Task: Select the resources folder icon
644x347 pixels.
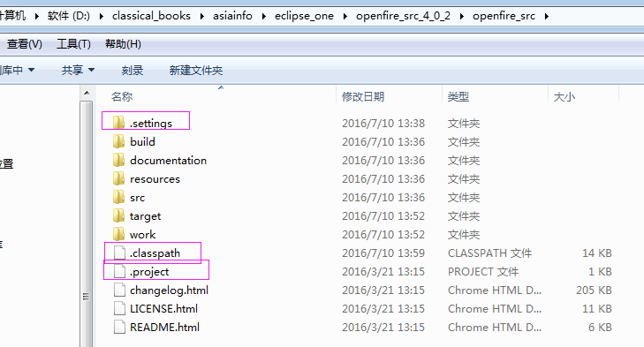Action: click(x=118, y=178)
